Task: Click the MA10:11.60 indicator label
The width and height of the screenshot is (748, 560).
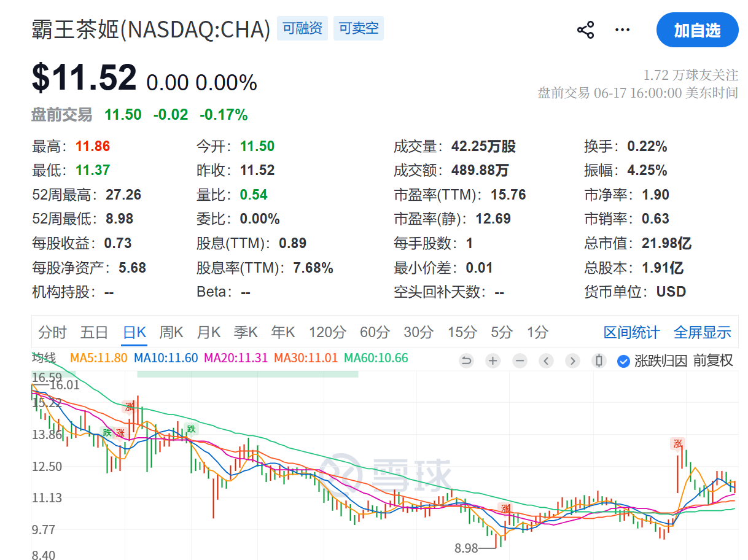Action: pos(166,358)
